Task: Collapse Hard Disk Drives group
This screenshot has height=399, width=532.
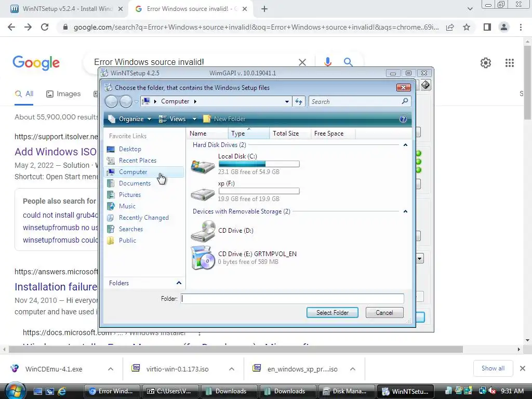Action: pyautogui.click(x=405, y=145)
